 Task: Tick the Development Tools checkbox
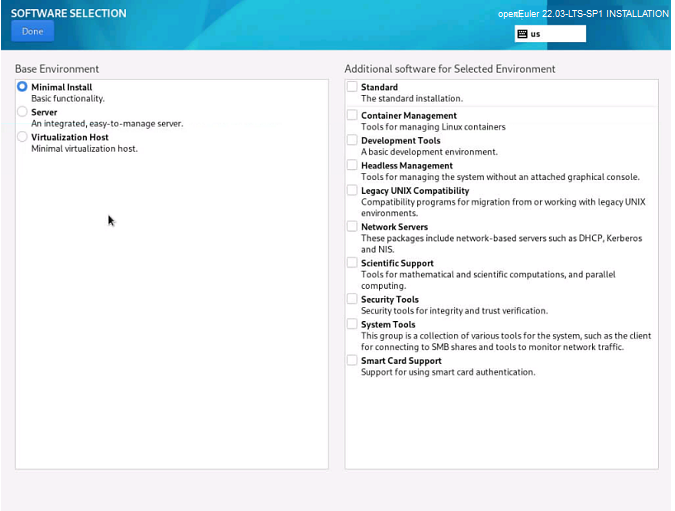(x=352, y=140)
